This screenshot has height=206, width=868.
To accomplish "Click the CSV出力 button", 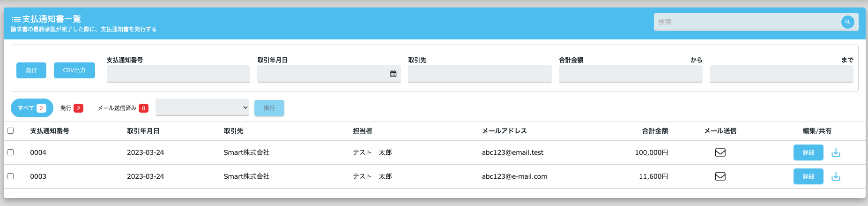I will coord(74,70).
